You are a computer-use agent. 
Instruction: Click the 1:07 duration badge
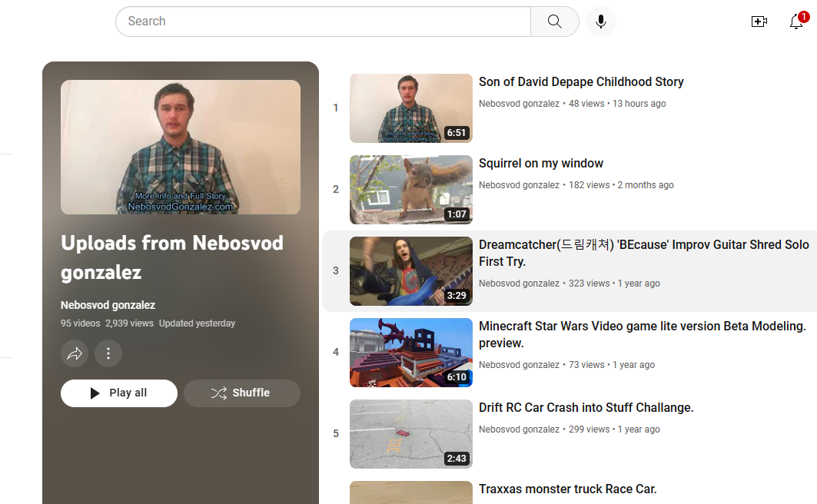[x=457, y=214]
